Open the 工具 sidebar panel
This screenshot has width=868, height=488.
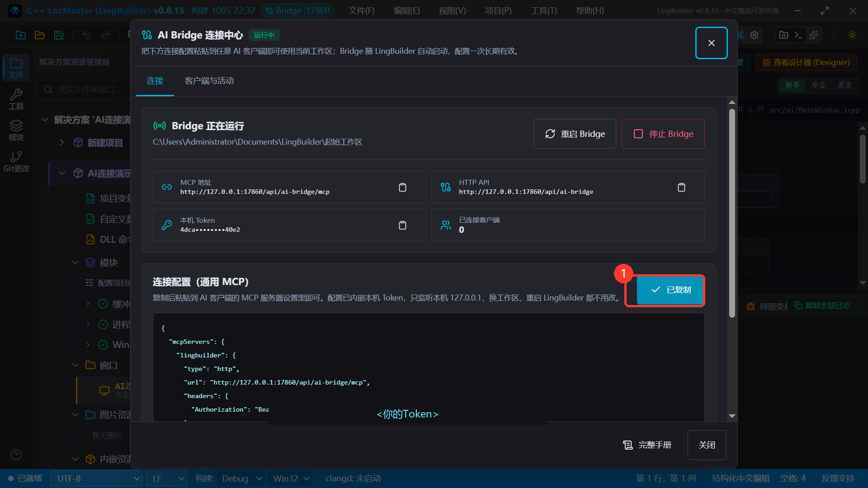click(16, 99)
